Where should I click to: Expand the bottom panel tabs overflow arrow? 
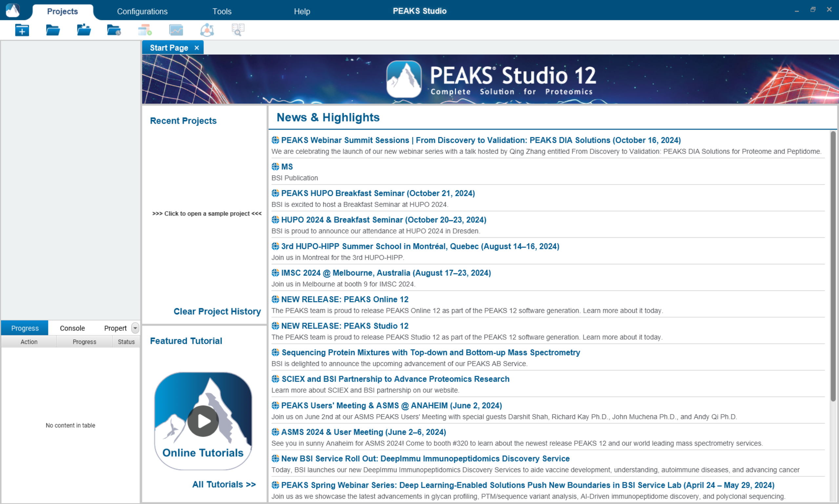click(135, 328)
